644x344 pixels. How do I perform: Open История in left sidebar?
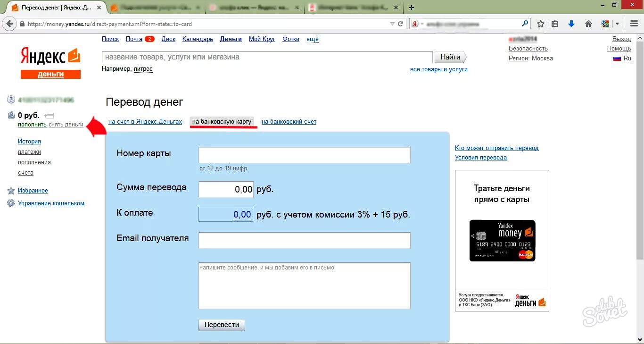(29, 142)
